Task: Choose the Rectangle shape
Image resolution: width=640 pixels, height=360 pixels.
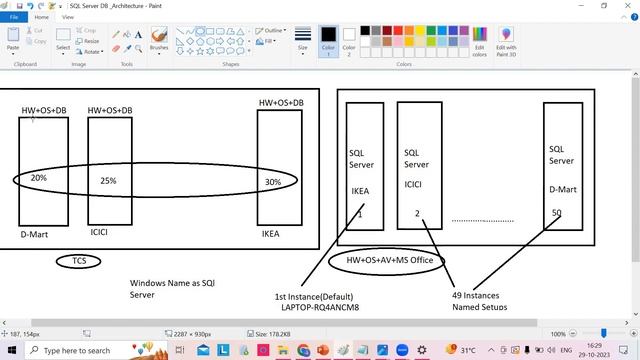Action: click(x=210, y=31)
